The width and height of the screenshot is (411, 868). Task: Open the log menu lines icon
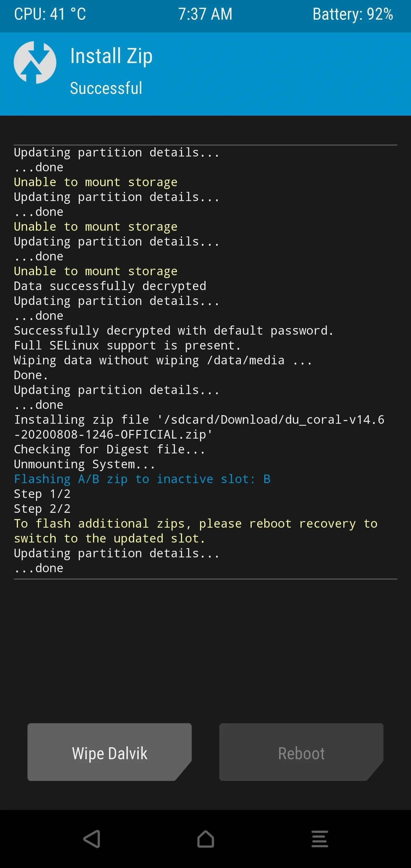pyautogui.click(x=319, y=839)
